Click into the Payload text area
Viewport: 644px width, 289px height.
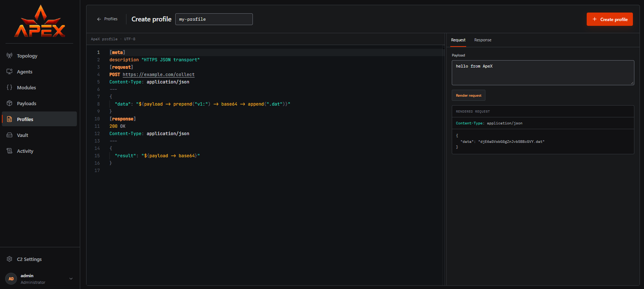543,73
